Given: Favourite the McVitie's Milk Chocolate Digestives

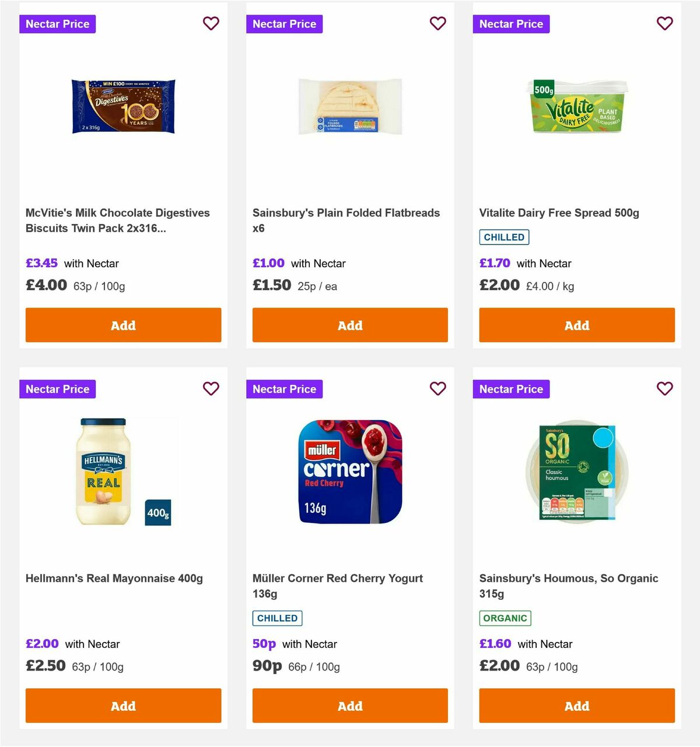Looking at the screenshot, I should [211, 23].
